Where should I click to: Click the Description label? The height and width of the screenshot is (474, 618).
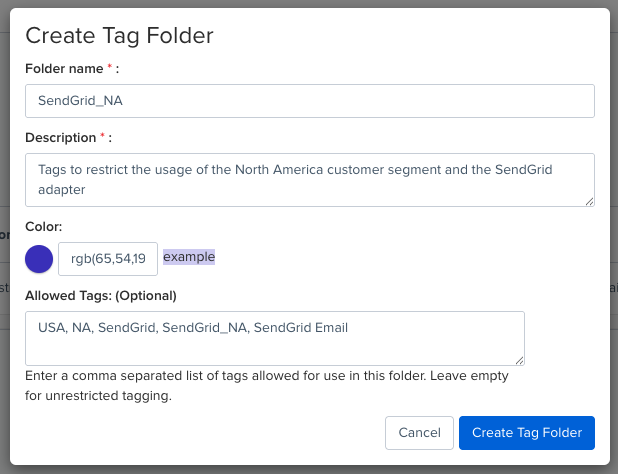(69, 138)
